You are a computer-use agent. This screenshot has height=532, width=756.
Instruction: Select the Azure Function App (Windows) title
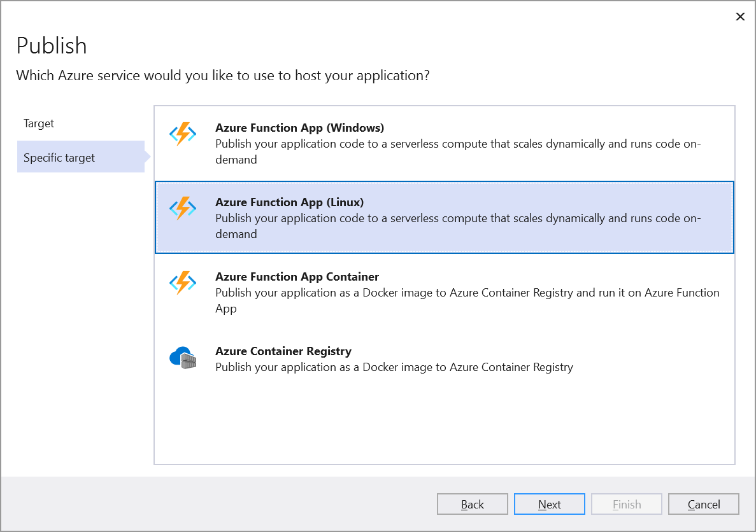pos(299,128)
